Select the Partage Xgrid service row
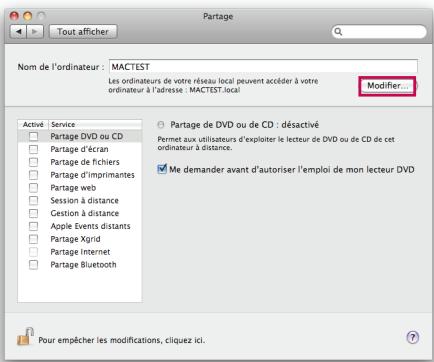434x362 pixels. point(80,239)
